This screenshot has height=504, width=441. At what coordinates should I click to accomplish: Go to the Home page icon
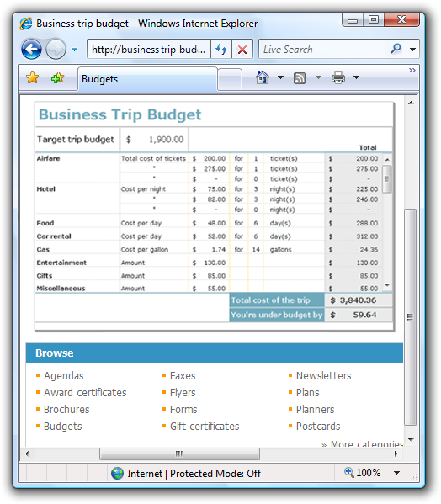[263, 77]
